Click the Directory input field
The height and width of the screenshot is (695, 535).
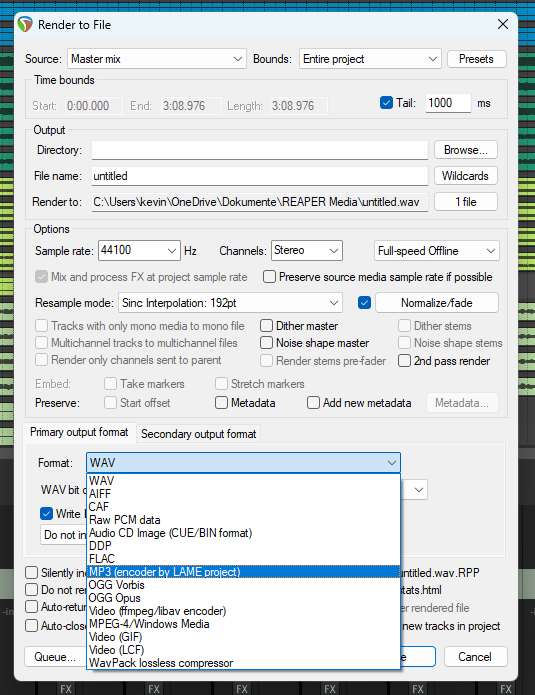click(x=260, y=150)
